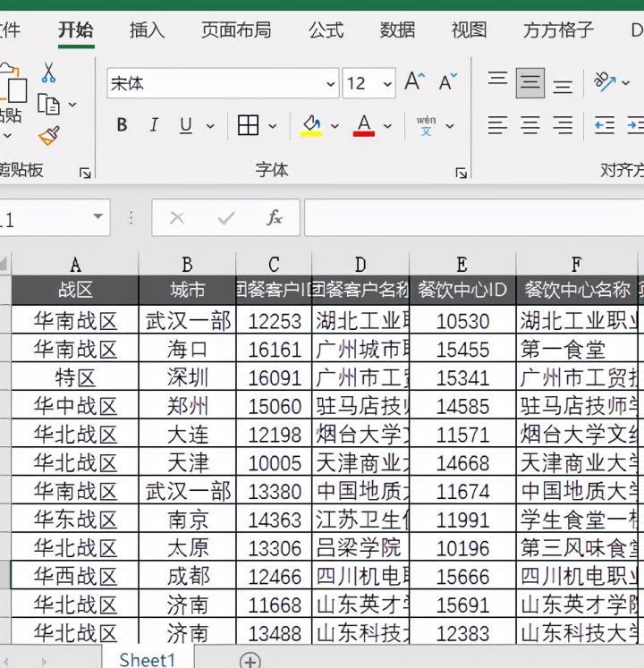Click the text orientation icon

[x=605, y=81]
